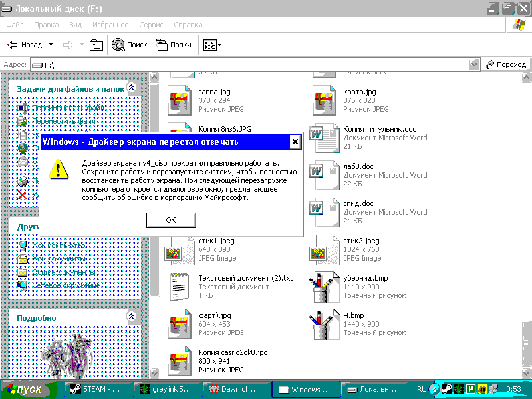
Task: Select the лаб3.doc Word icon
Action: (x=325, y=175)
